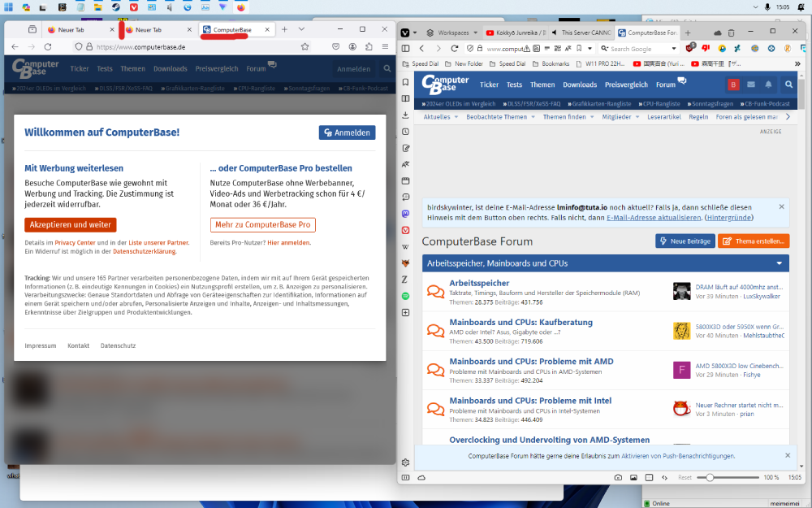Image resolution: width=812 pixels, height=508 pixels.
Task: Collapse Arbeitsspeicher, Mainboards und CPUs section
Action: pos(780,263)
